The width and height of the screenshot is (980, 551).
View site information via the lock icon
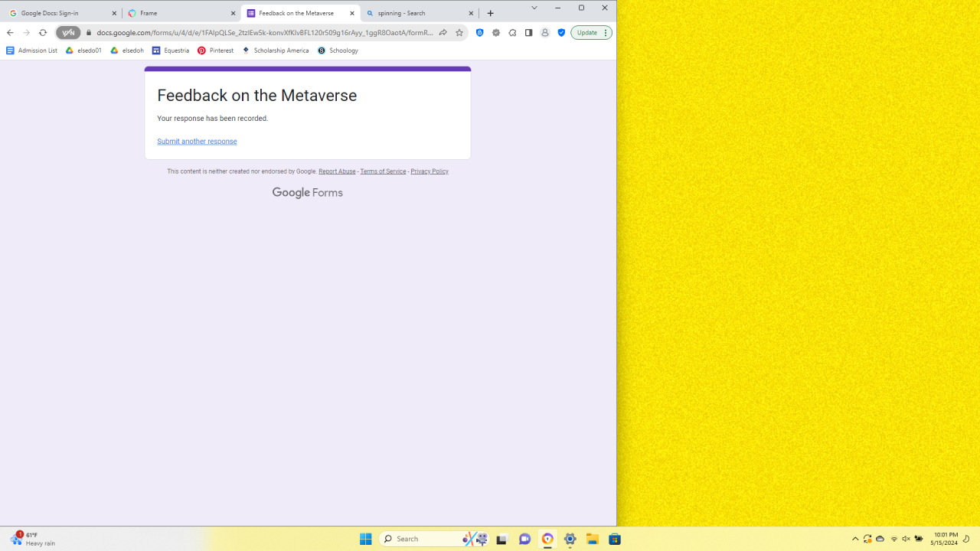[x=89, y=33]
